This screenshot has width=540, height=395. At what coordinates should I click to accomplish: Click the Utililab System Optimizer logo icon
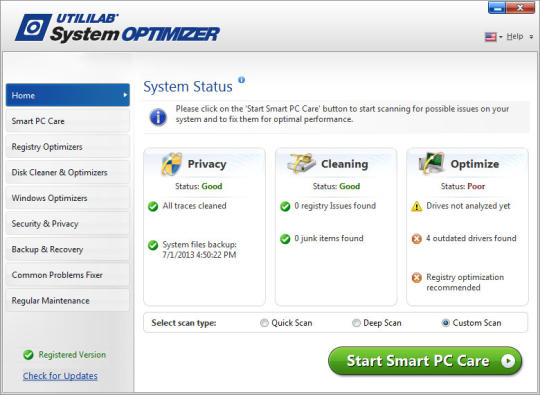coord(33,27)
